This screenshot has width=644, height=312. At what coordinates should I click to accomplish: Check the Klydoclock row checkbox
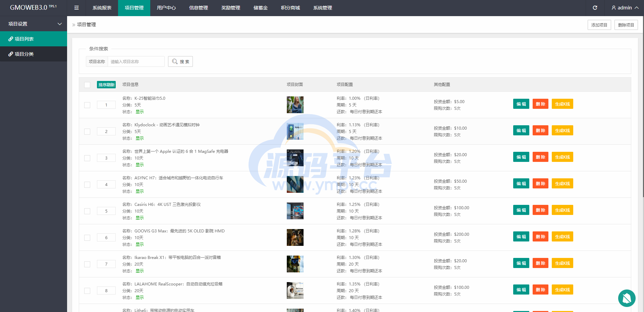coord(87,132)
